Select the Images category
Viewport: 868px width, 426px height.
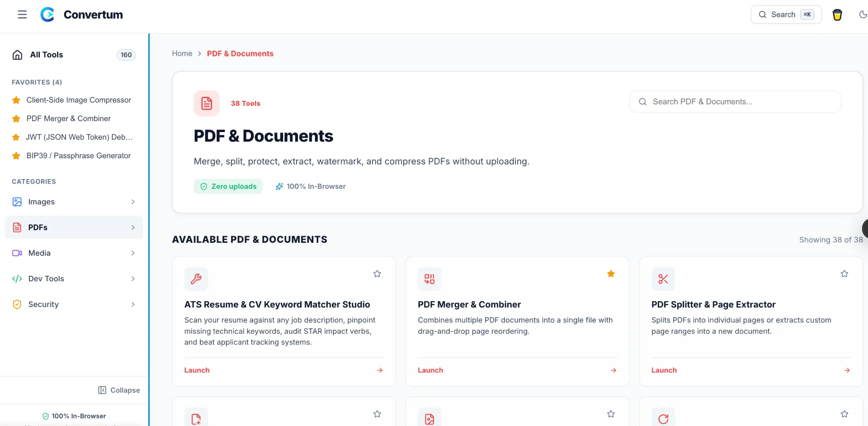[x=74, y=202]
